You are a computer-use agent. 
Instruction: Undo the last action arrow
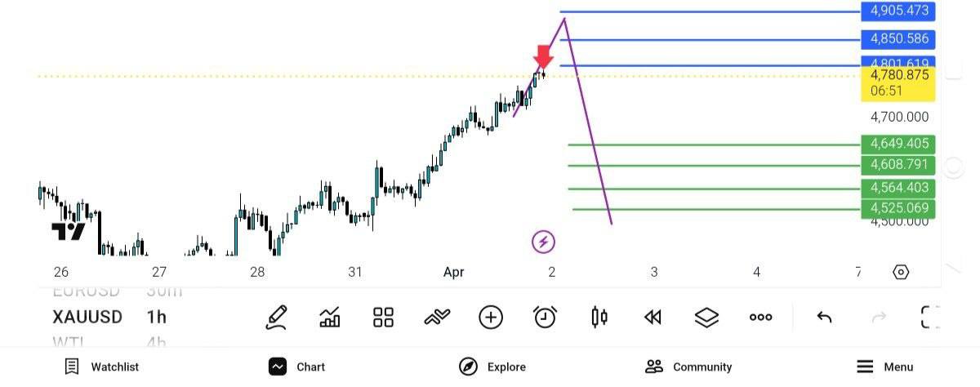(824, 318)
